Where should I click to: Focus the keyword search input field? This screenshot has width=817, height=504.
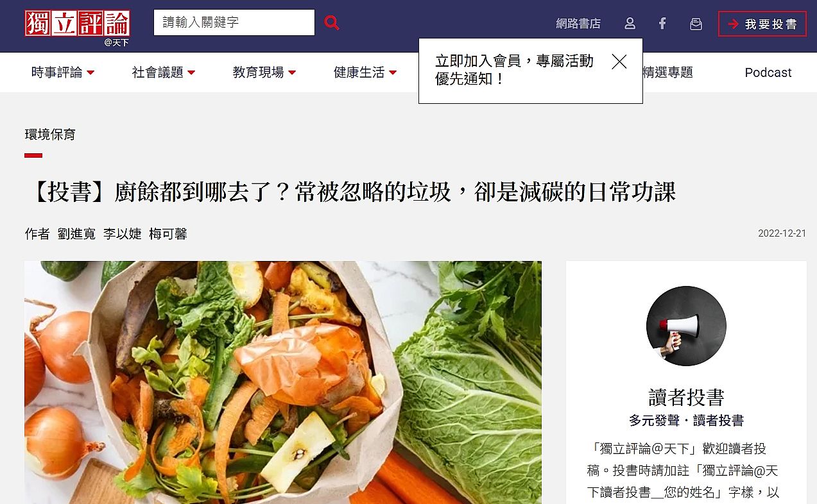click(234, 22)
